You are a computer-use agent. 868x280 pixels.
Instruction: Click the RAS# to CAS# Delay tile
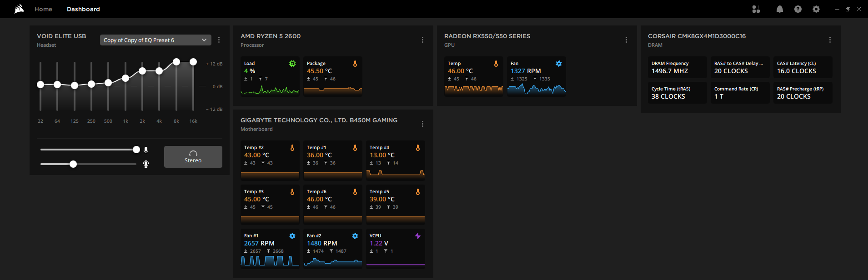[x=740, y=67]
